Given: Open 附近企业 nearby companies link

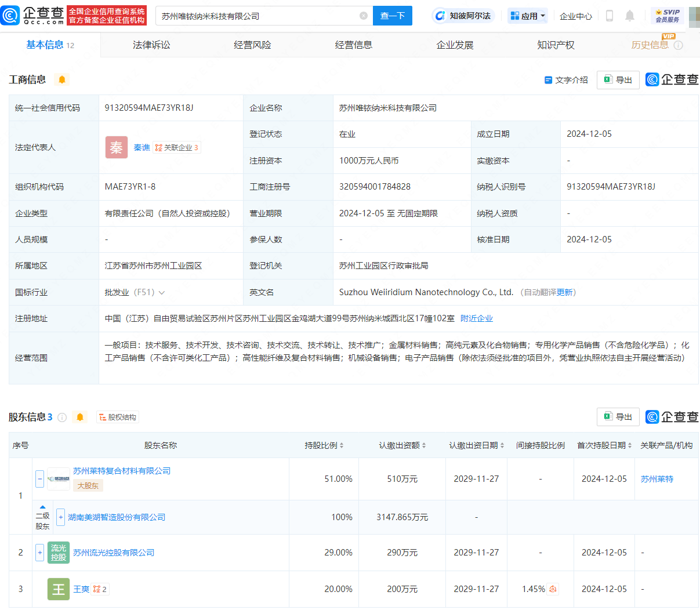Looking at the screenshot, I should (477, 318).
